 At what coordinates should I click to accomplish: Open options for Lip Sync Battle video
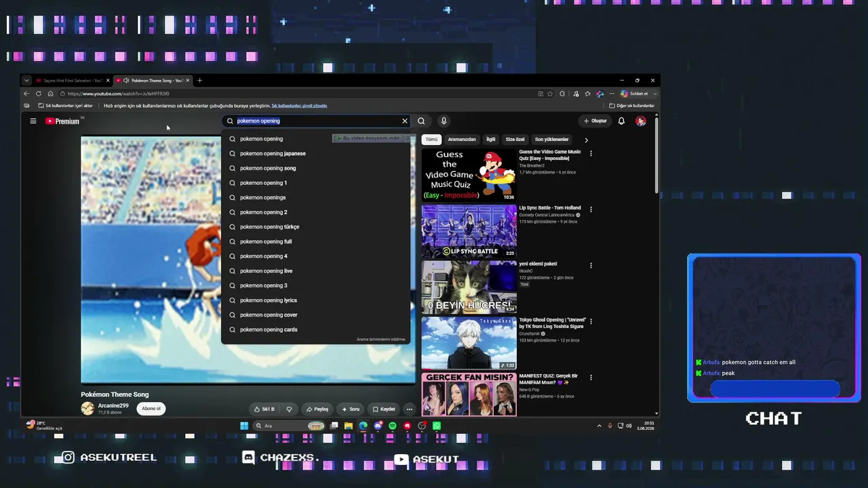[591, 209]
